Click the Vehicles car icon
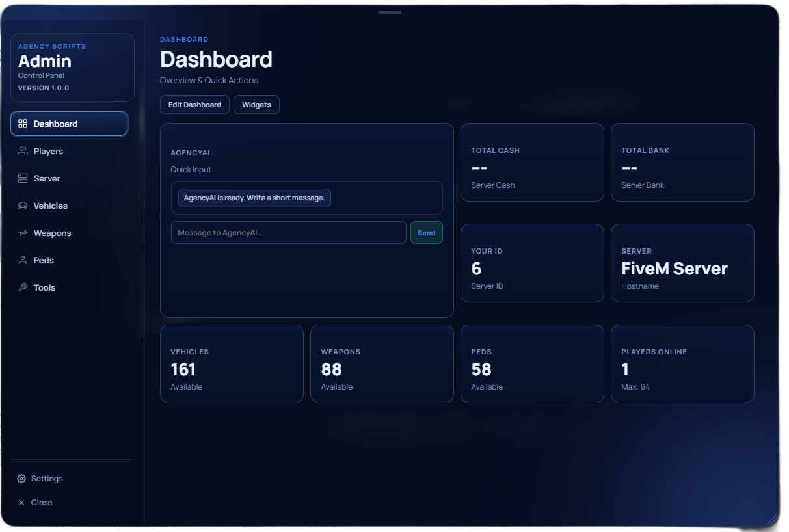Image resolution: width=789 pixels, height=532 pixels. 23,206
